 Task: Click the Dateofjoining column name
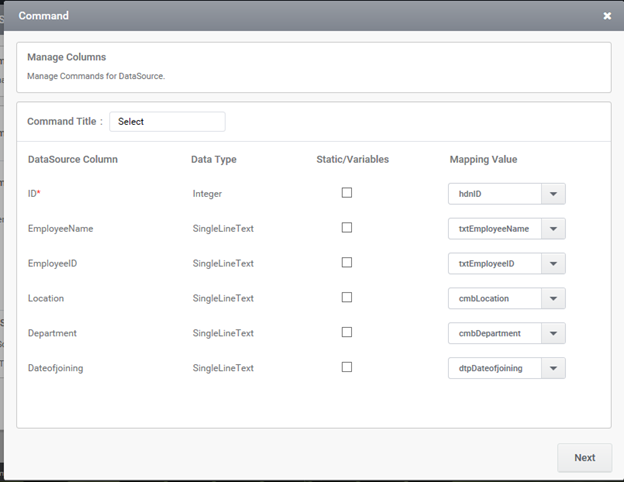point(55,368)
